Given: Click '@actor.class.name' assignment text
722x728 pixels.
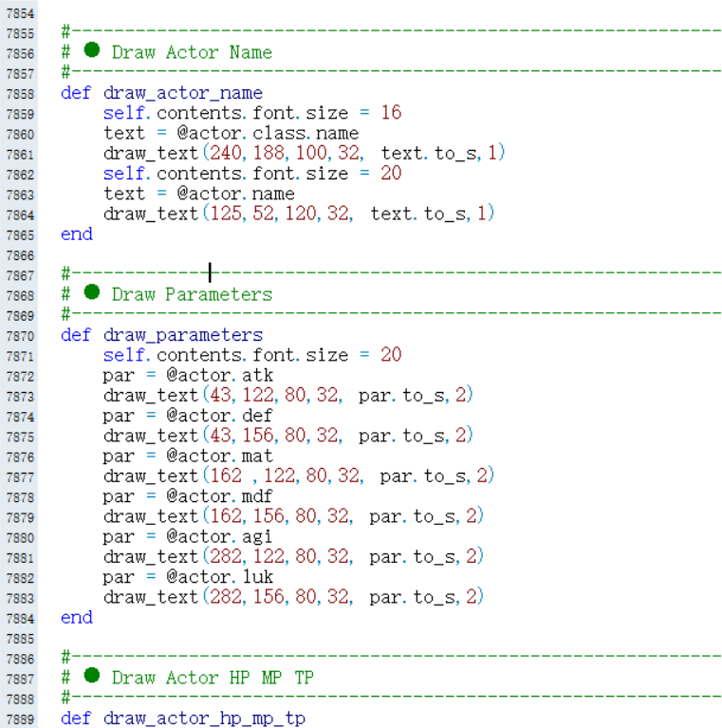Looking at the screenshot, I should [x=268, y=133].
